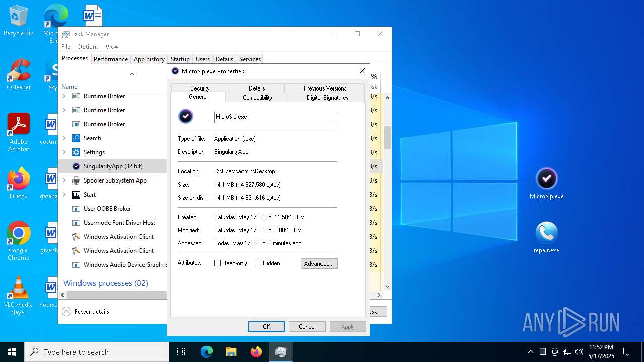The width and height of the screenshot is (644, 362).
Task: Open the View menu in Task Manager
Action: coord(112,47)
